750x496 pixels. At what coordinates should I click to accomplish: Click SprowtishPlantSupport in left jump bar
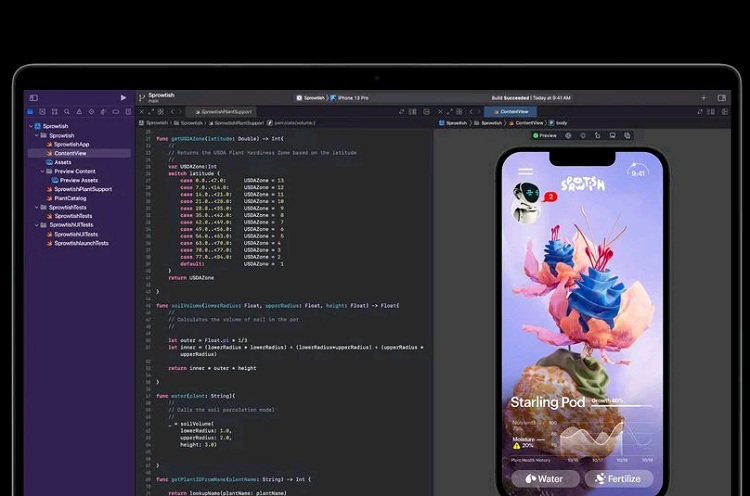pyautogui.click(x=236, y=123)
